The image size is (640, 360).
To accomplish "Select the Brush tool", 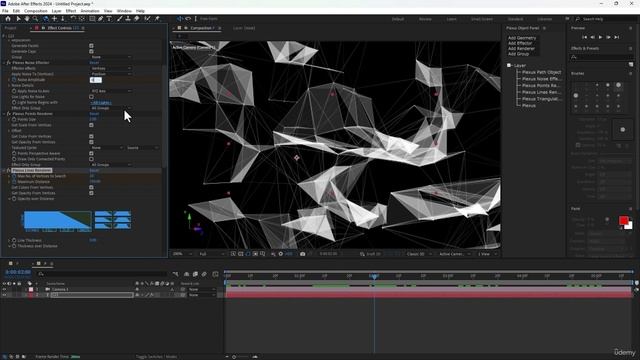I will tap(119, 19).
